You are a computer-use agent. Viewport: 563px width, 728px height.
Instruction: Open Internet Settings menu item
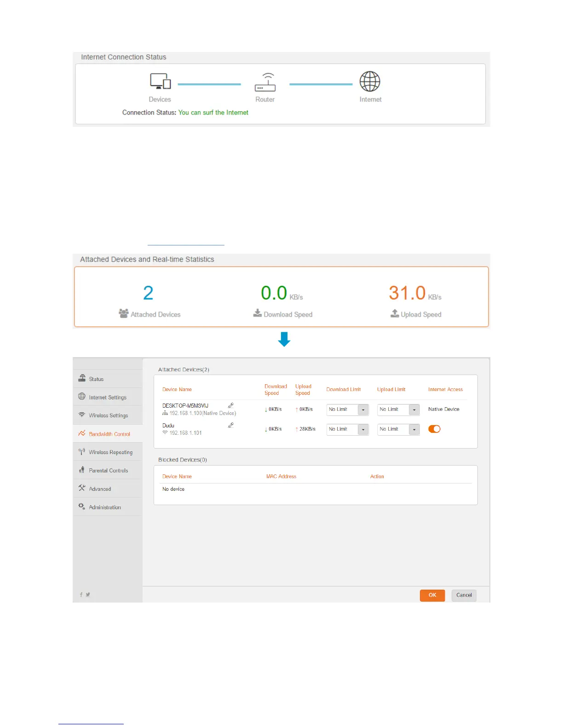coord(108,397)
